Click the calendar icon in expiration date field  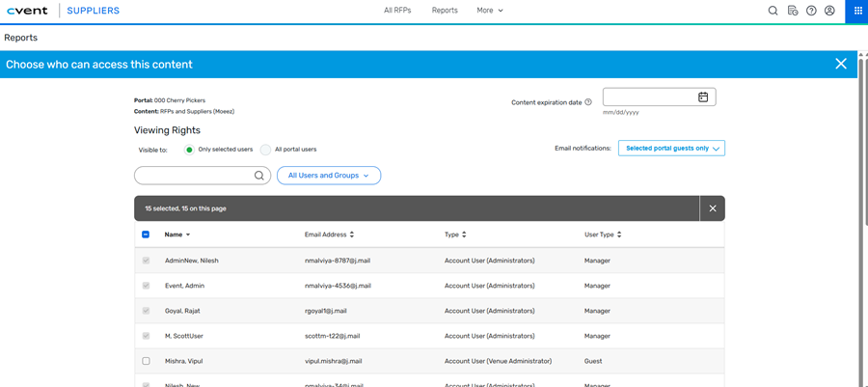pyautogui.click(x=703, y=97)
